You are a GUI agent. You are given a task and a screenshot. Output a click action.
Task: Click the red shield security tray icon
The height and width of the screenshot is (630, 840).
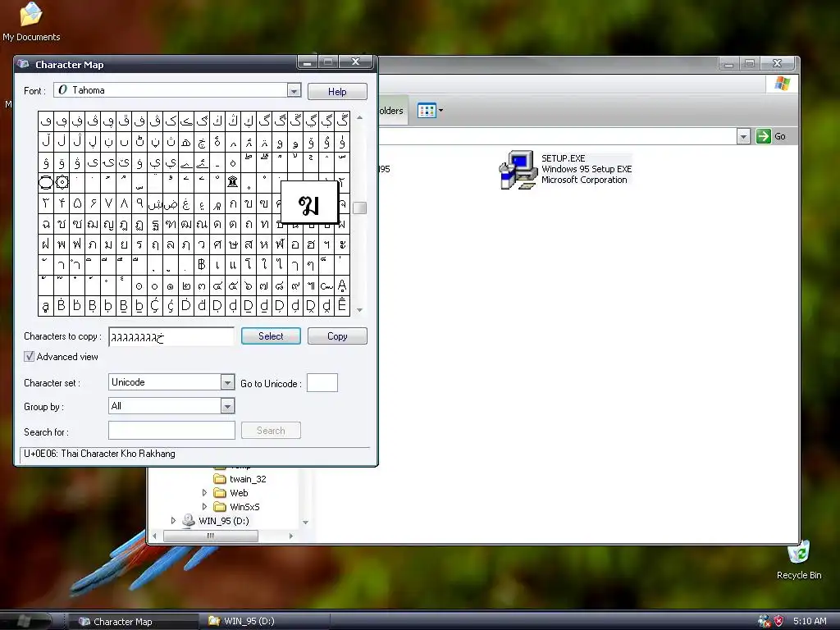(779, 621)
